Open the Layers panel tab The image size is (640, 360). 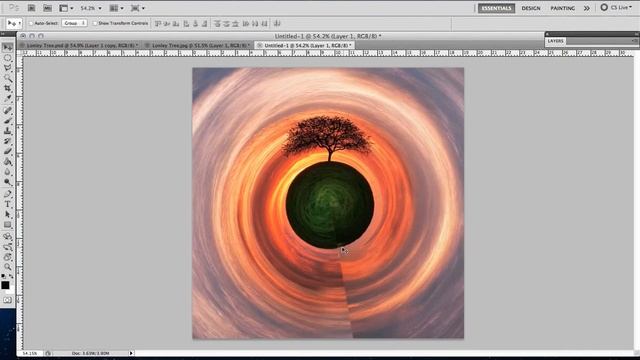coord(556,41)
